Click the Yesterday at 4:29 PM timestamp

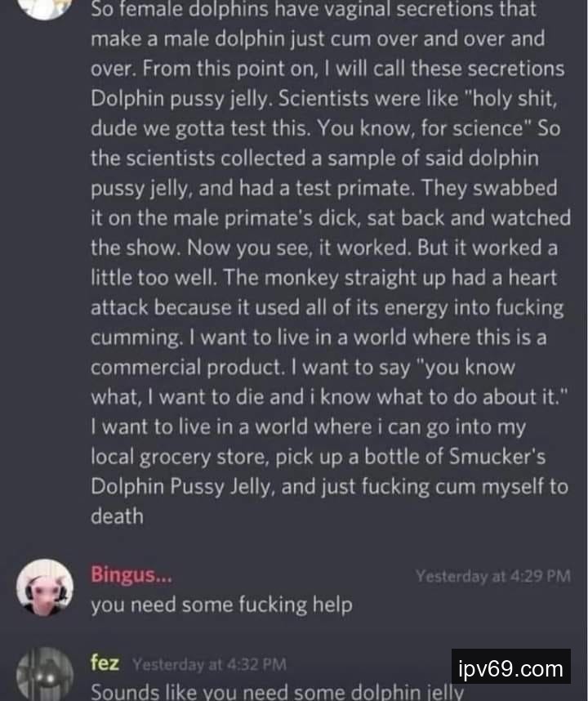click(x=493, y=576)
